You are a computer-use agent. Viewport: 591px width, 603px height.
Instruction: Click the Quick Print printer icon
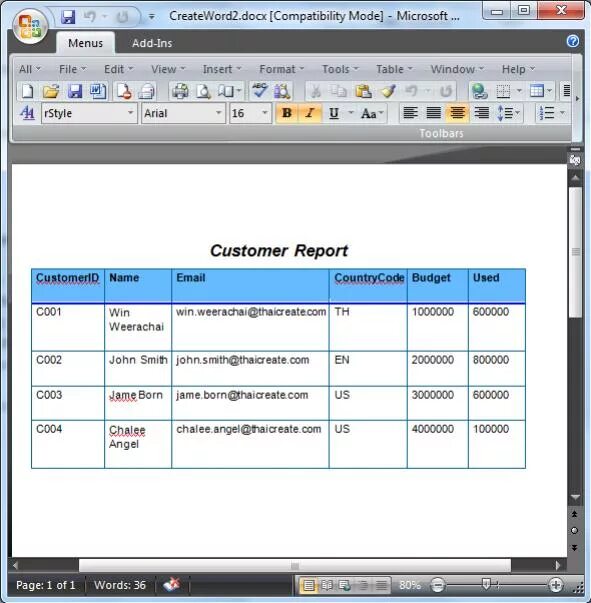pyautogui.click(x=180, y=92)
